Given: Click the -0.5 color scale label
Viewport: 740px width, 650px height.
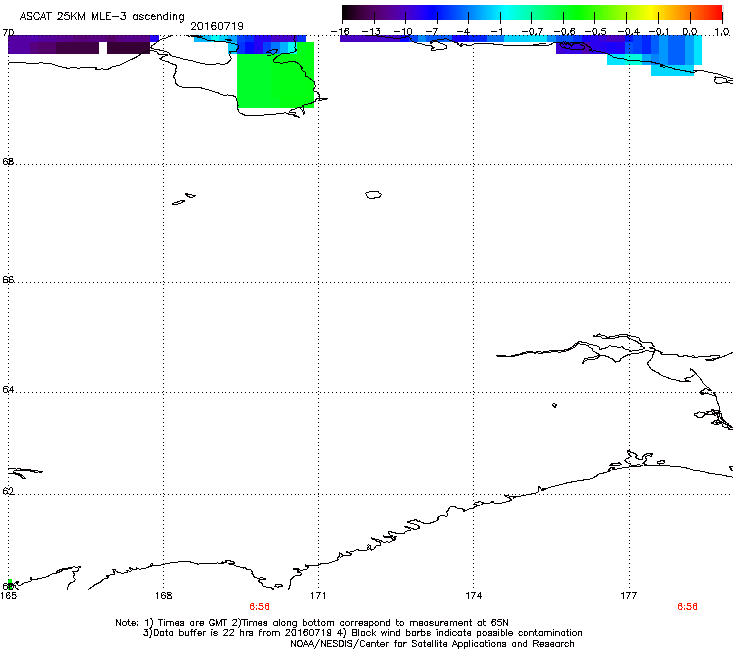Looking at the screenshot, I should (x=595, y=32).
